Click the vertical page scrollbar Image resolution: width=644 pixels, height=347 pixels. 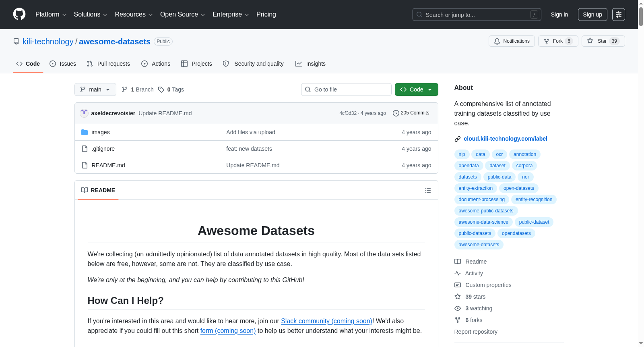pos(641,173)
